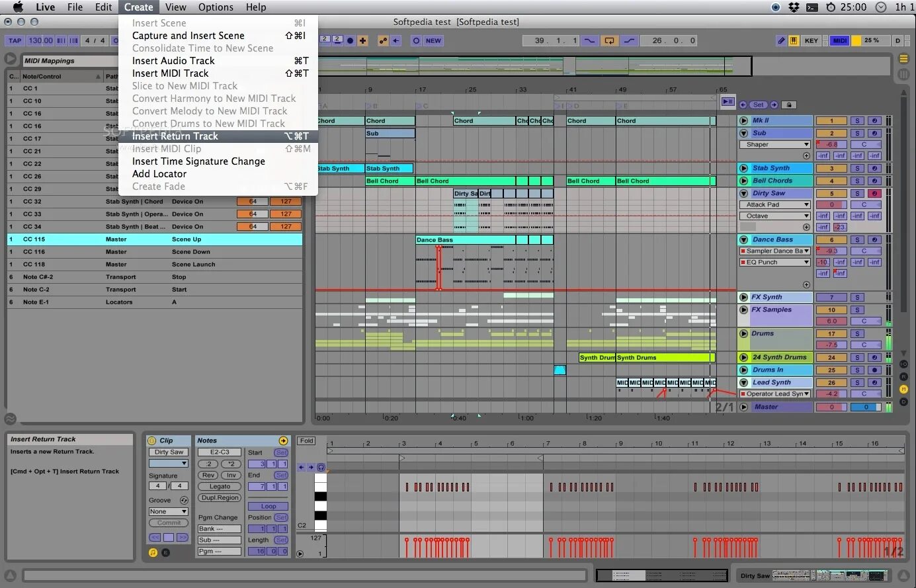Screen dimensions: 916x588
Task: Toggle note editor preview headphone icon
Action: pyautogui.click(x=321, y=467)
